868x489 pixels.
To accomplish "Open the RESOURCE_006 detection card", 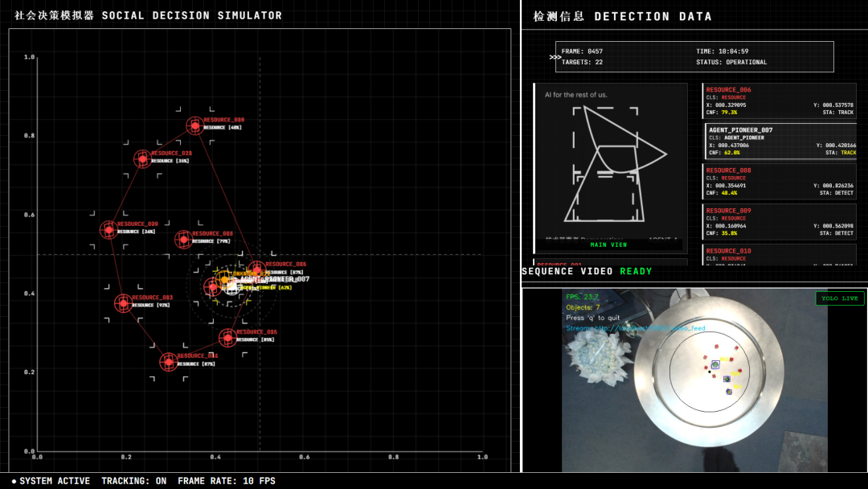I will click(780, 101).
